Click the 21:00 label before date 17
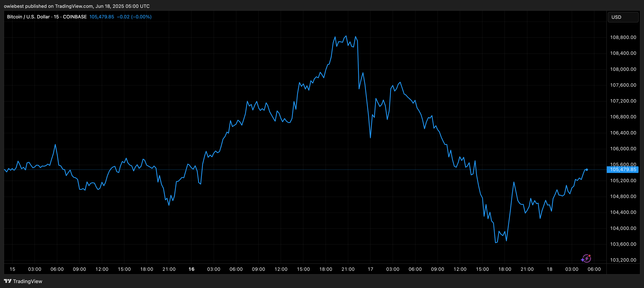This screenshot has height=288, width=644. click(348, 269)
